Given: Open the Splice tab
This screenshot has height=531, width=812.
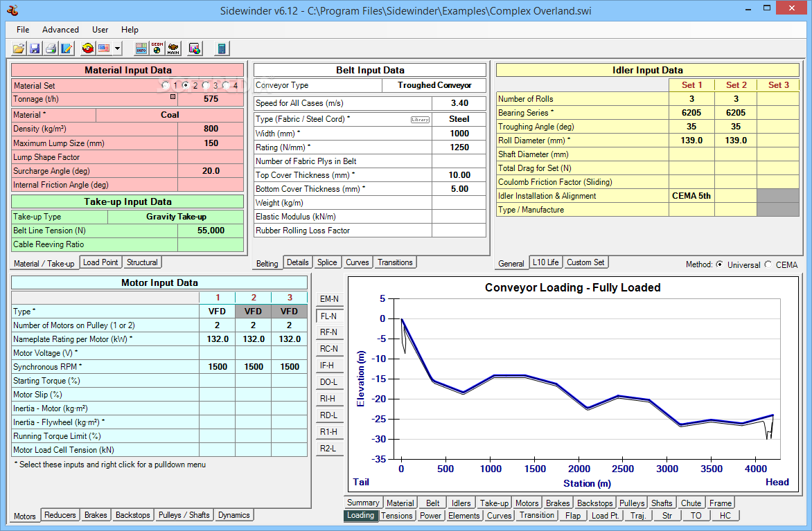Looking at the screenshot, I should point(327,262).
